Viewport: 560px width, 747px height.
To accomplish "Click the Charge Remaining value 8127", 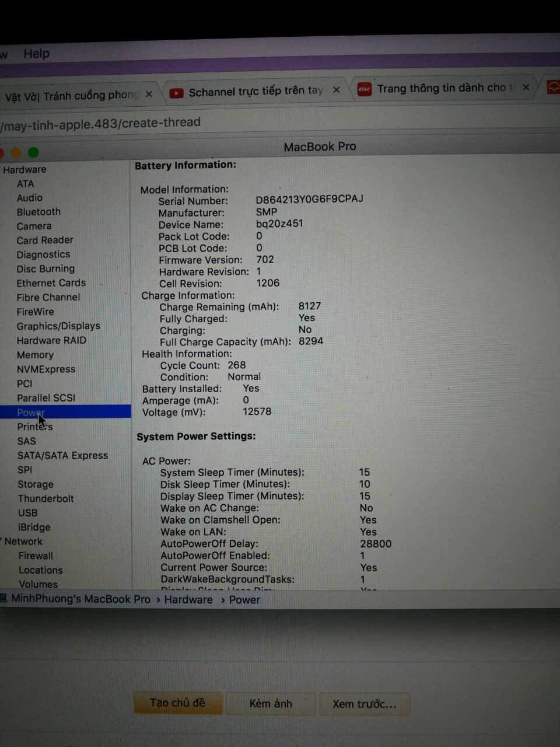I will click(310, 306).
